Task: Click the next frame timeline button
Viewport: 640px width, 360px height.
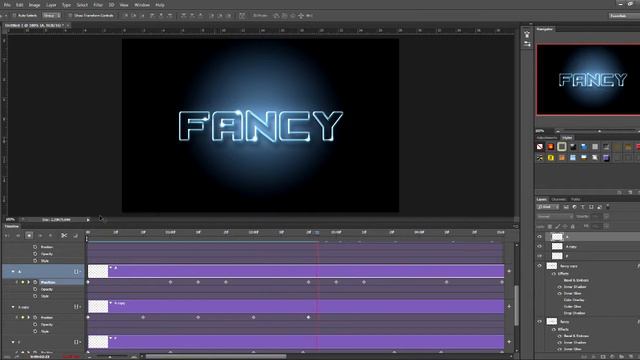Action: click(x=40, y=236)
